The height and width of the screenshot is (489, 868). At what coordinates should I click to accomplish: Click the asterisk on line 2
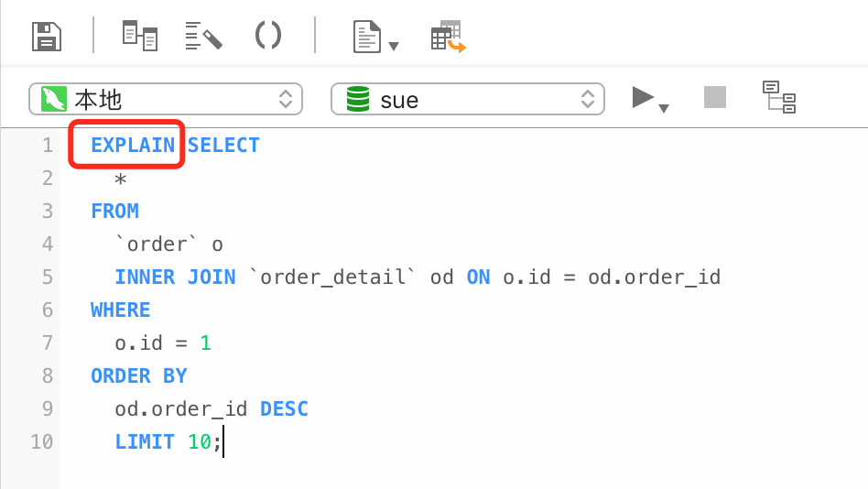[121, 179]
